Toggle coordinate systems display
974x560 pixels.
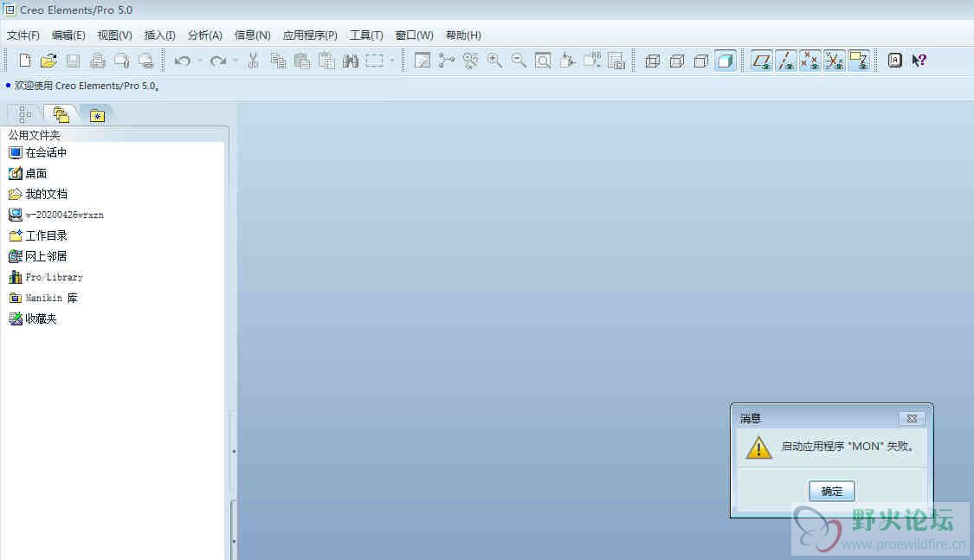[x=835, y=61]
